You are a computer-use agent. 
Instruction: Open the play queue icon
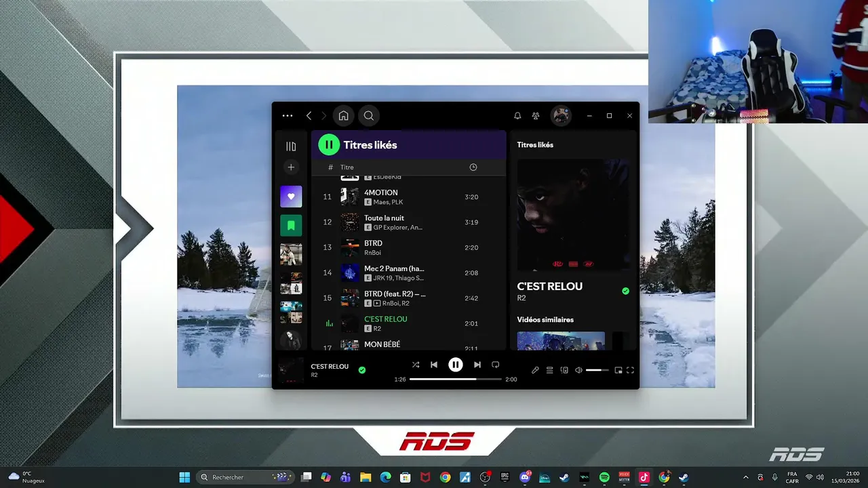coord(550,370)
